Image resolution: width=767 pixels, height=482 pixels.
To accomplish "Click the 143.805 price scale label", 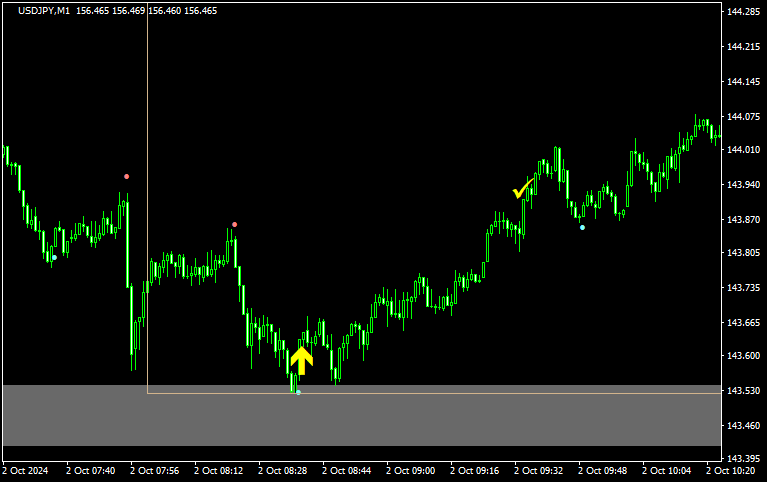I will 743,253.
